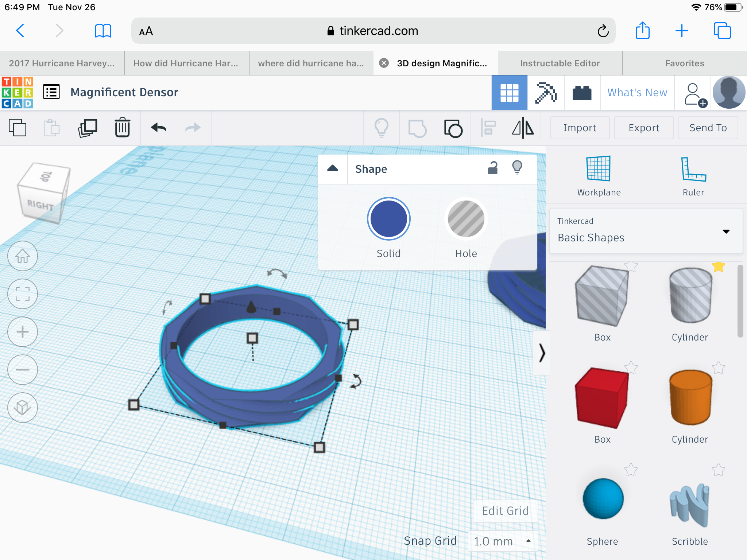747x560 pixels.
Task: Click the invite person icon
Action: (x=695, y=94)
